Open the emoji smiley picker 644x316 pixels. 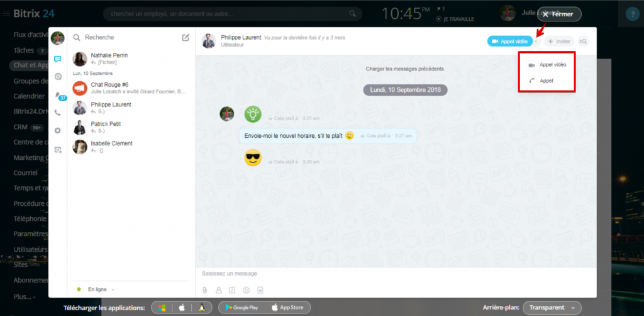[x=247, y=290]
